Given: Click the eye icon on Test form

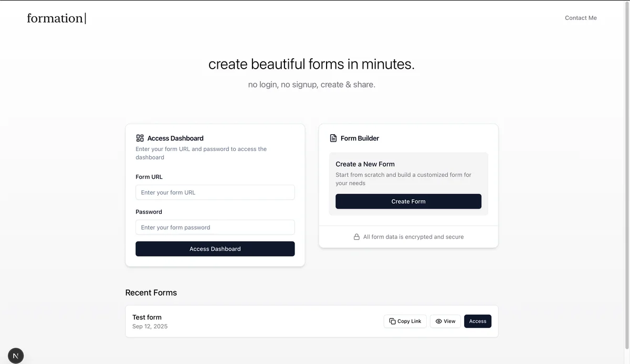Looking at the screenshot, I should [438, 321].
